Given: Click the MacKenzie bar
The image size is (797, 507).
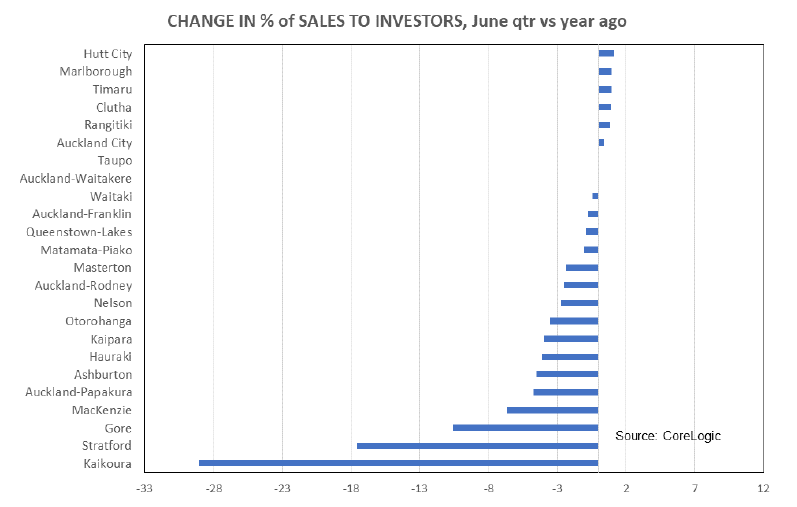Looking at the screenshot, I should click(x=552, y=410).
